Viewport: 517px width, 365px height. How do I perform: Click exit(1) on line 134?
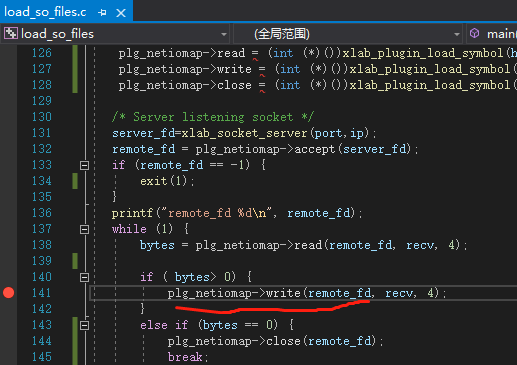pos(164,181)
